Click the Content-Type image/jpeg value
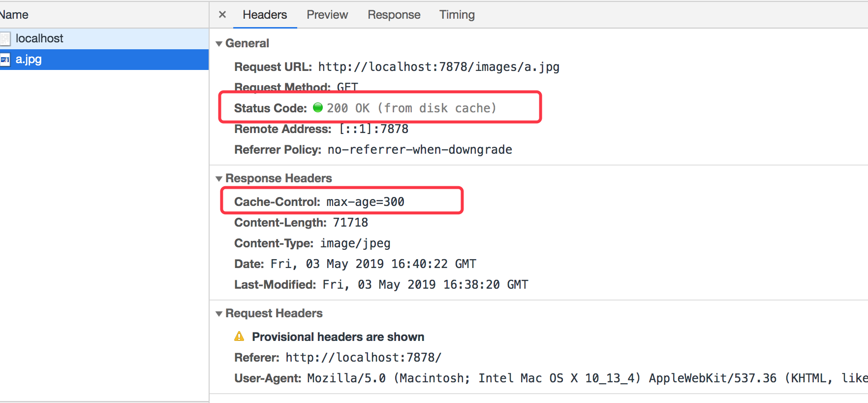 click(x=355, y=243)
